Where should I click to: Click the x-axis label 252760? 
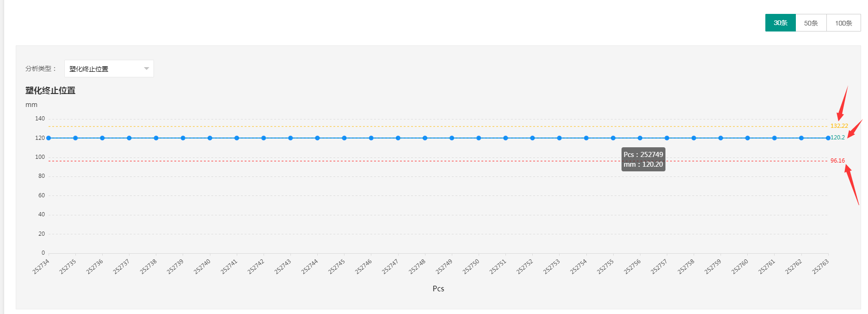click(739, 267)
